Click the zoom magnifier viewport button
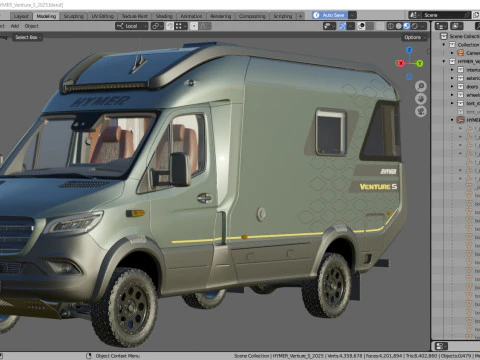 (421, 86)
